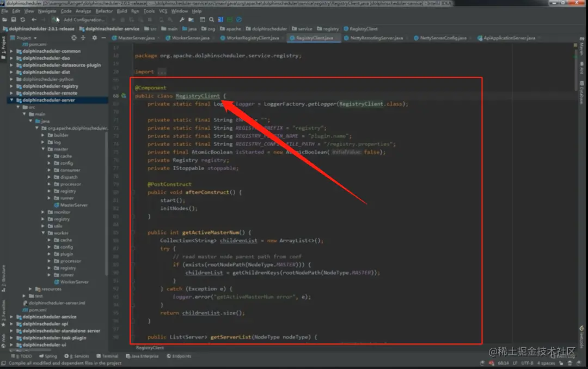Click the Favorites side tab
This screenshot has width=588, height=369.
pos(3,313)
